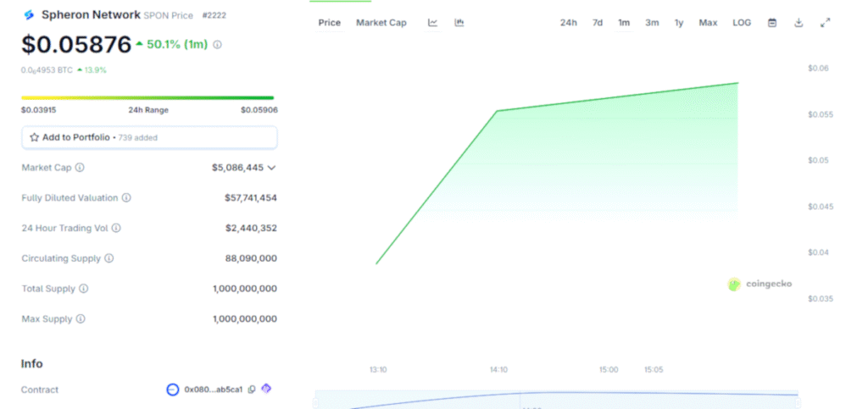Set chart range to 3m
868x409 pixels.
[652, 23]
